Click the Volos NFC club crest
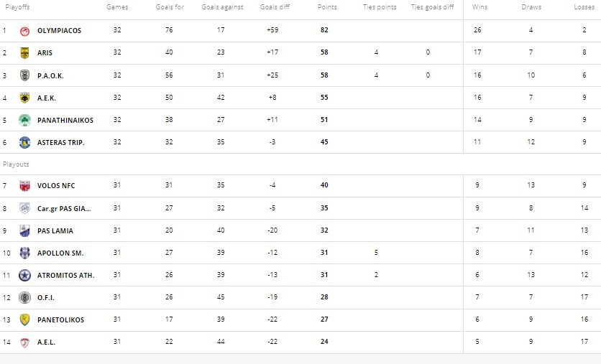 click(25, 186)
